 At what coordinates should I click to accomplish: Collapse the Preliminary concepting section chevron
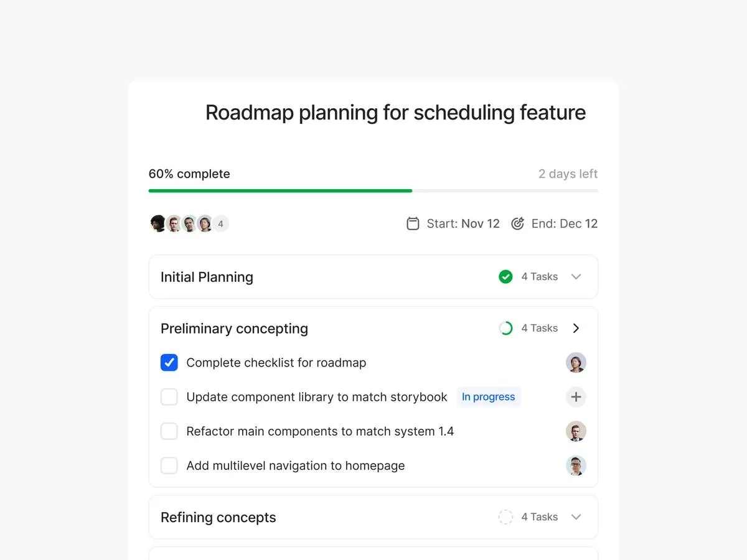(x=576, y=329)
